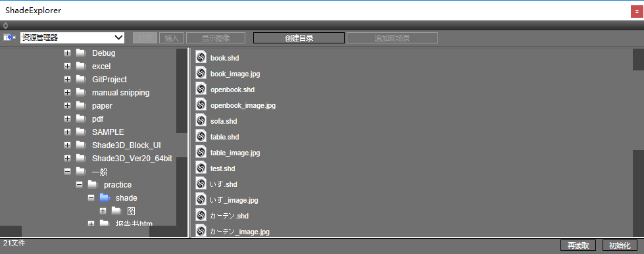Image resolution: width=644 pixels, height=254 pixels.
Task: Click the table.shd file icon
Action: tap(201, 136)
